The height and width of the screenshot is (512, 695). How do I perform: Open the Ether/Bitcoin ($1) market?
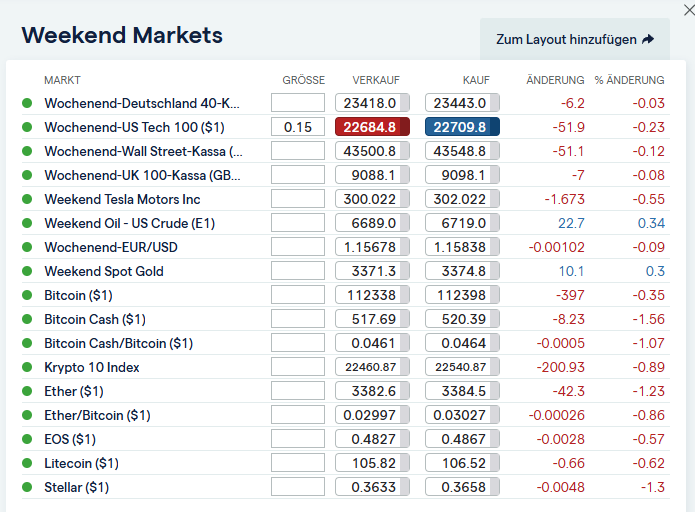pyautogui.click(x=98, y=415)
